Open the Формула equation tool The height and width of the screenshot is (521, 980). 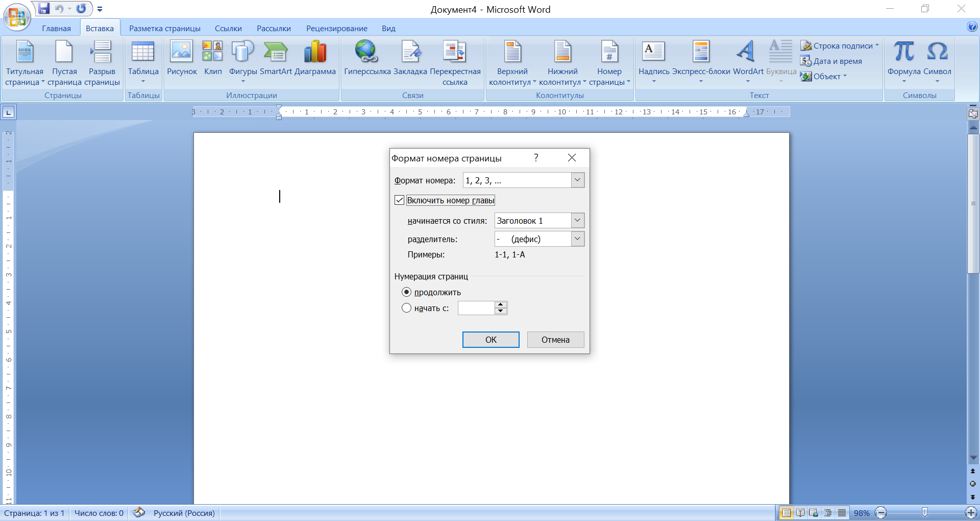903,53
